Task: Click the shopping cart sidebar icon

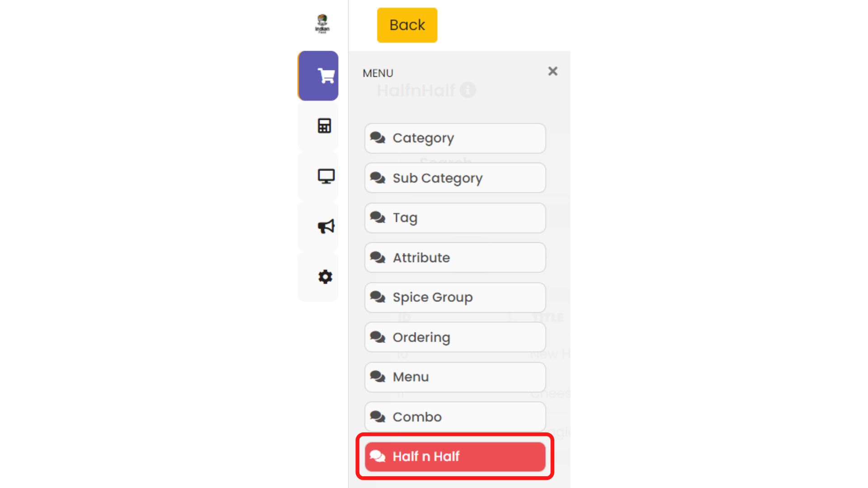Action: [325, 76]
